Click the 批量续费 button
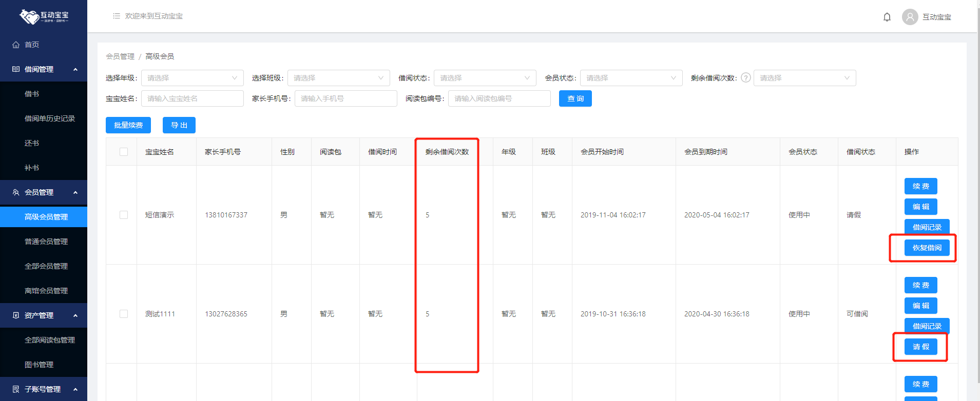 tap(128, 125)
